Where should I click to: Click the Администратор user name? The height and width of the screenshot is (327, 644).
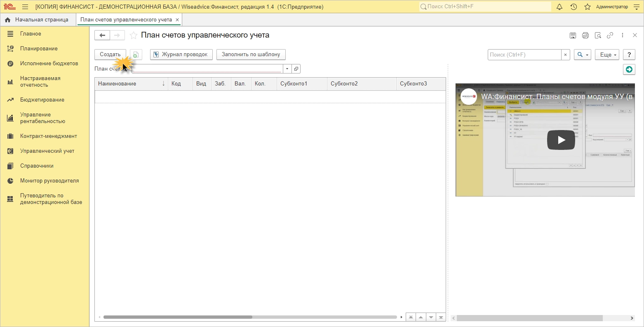(x=612, y=7)
